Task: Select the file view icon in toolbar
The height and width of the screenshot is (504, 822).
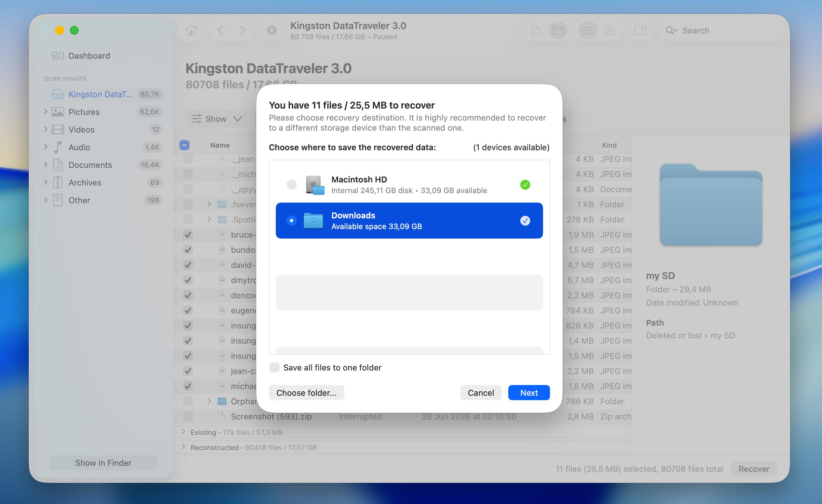Action: [x=536, y=30]
